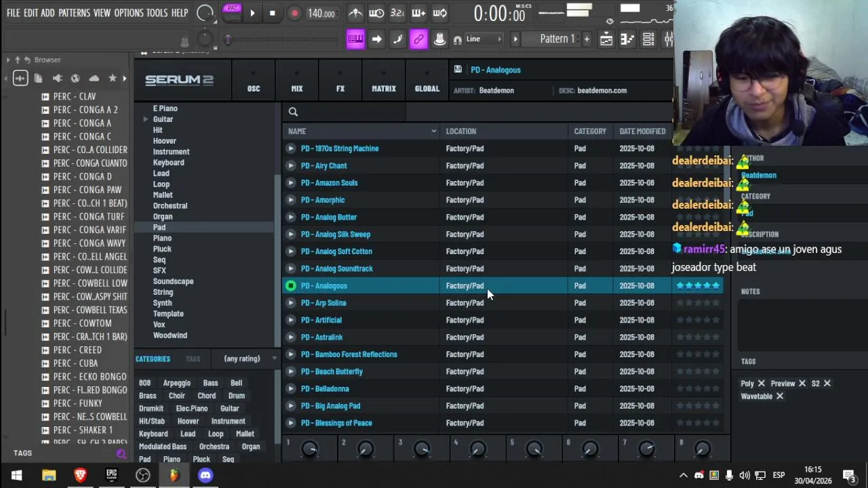Toggle the link icon in toolbar
The width and height of the screenshot is (868, 488).
(418, 39)
